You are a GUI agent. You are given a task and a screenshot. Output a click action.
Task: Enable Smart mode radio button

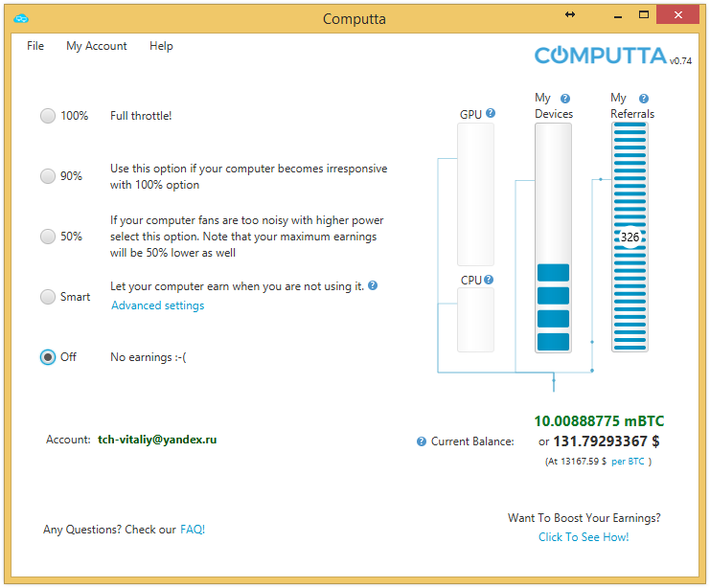coord(48,297)
